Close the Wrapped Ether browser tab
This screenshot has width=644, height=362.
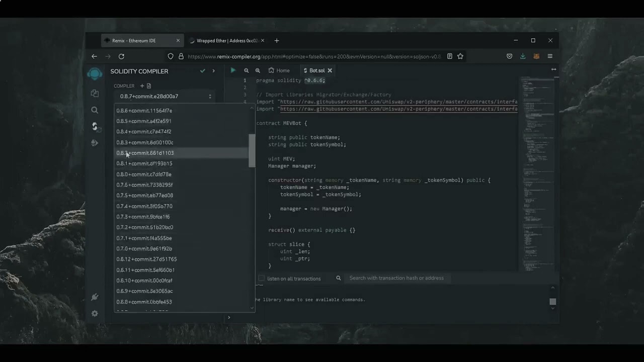pos(263,41)
